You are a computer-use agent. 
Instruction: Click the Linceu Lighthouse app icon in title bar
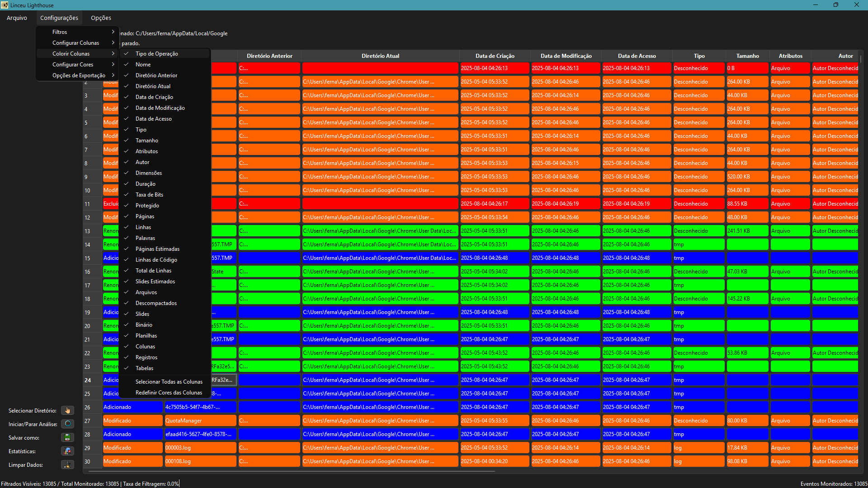click(5, 5)
